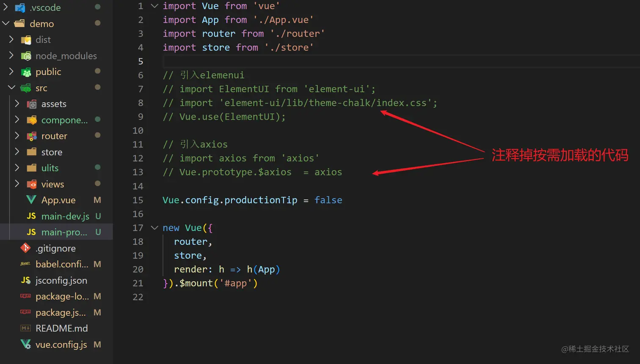
Task: Click the Babel icon beside babel.config
Action: (x=25, y=264)
